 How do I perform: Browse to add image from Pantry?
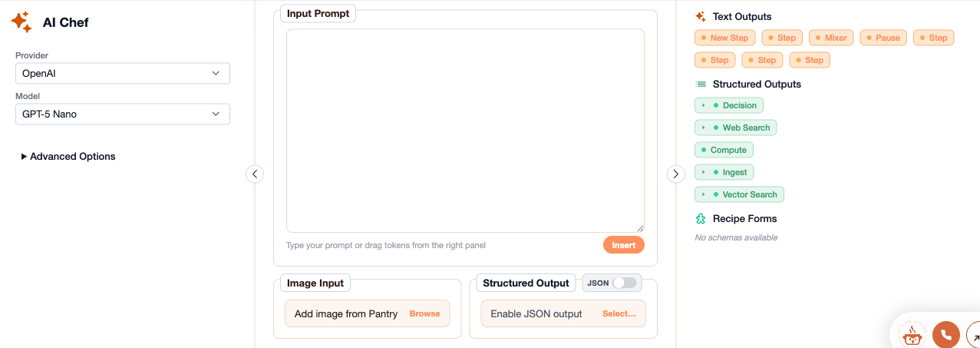point(424,313)
